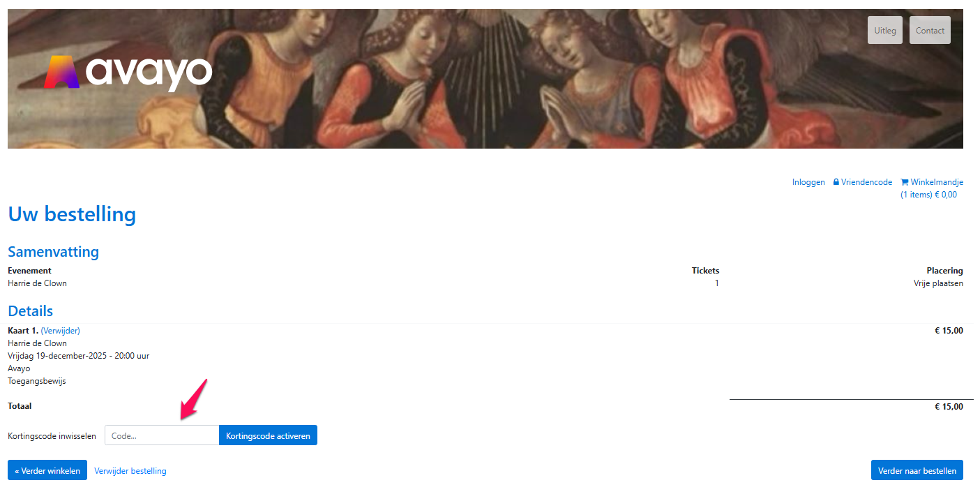The image size is (980, 501).
Task: Click the Kortingscode inwisselen label
Action: [52, 436]
